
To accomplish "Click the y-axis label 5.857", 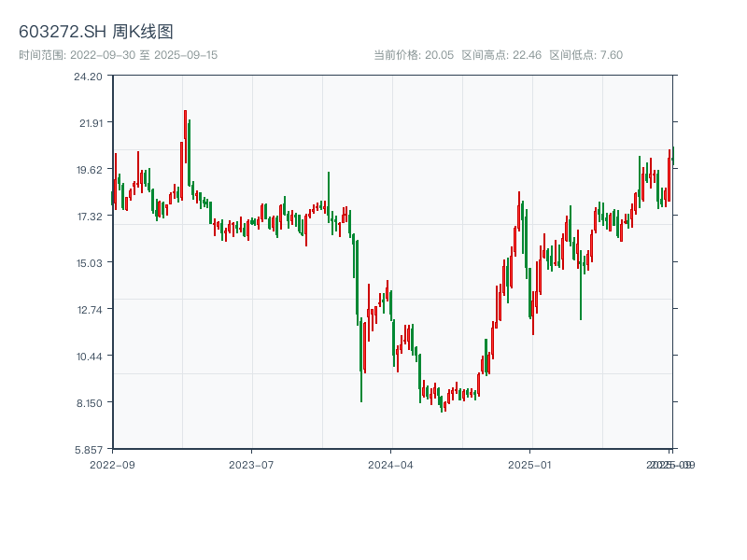I will tap(89, 450).
